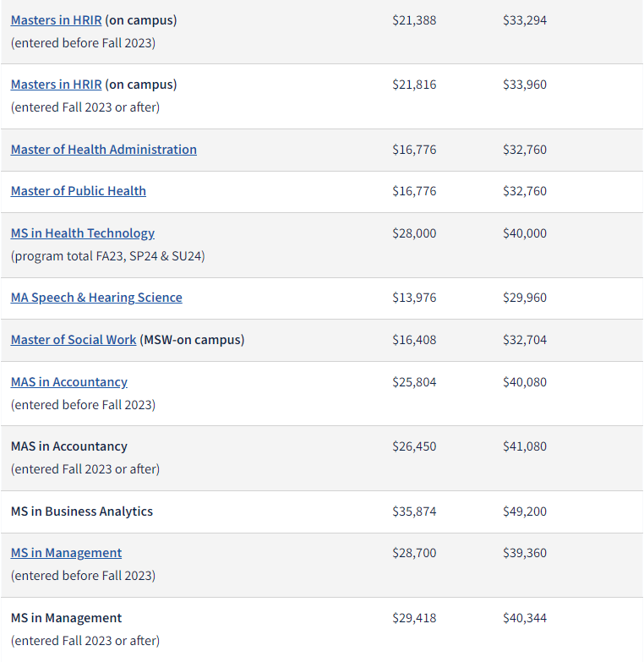
Task: Click $28,000 Health Technology tuition amount
Action: coord(414,233)
